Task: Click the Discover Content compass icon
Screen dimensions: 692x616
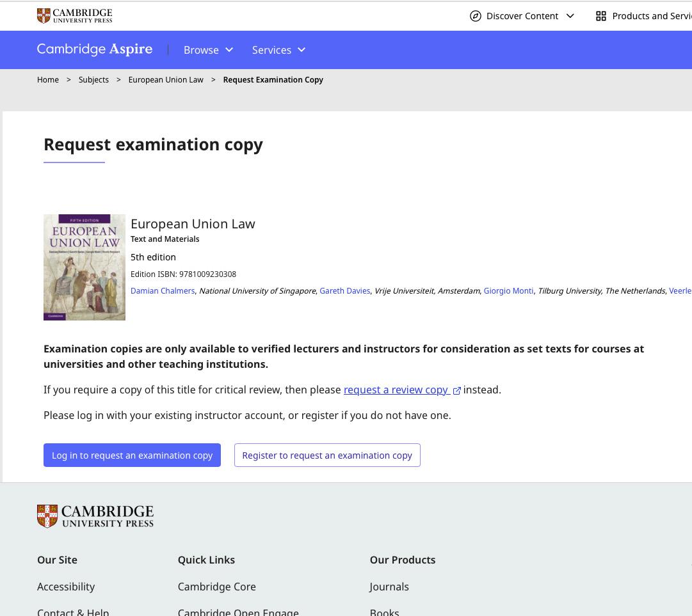Action: [x=475, y=17]
